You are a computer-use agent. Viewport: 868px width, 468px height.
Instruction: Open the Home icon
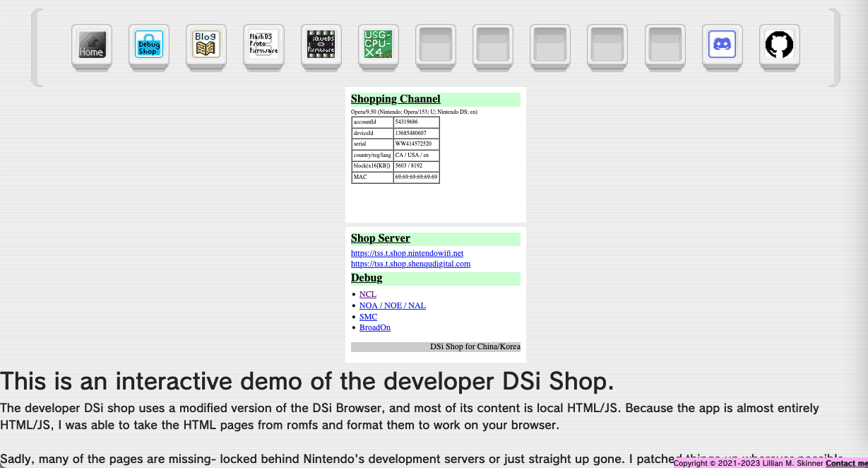[x=92, y=45]
